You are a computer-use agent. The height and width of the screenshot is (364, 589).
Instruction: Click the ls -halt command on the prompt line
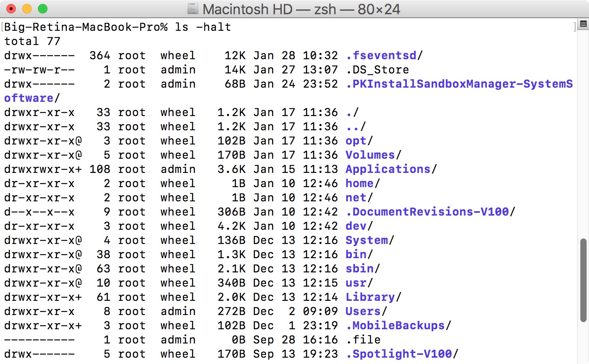point(203,27)
